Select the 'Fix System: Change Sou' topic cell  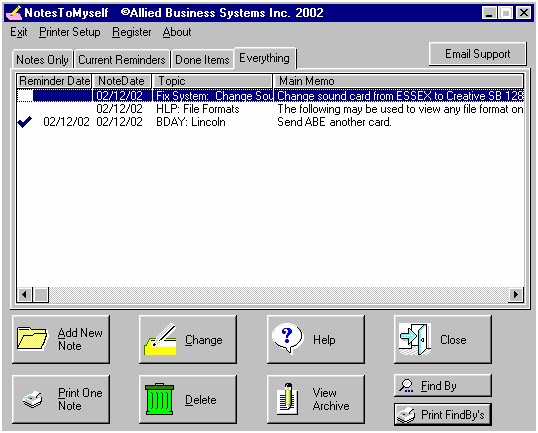coord(213,96)
